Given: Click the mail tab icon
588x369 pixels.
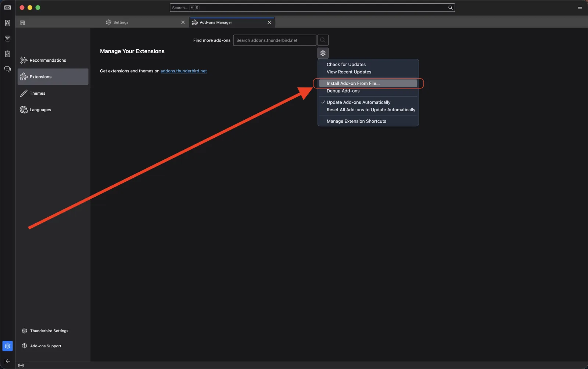Looking at the screenshot, I should (22, 22).
